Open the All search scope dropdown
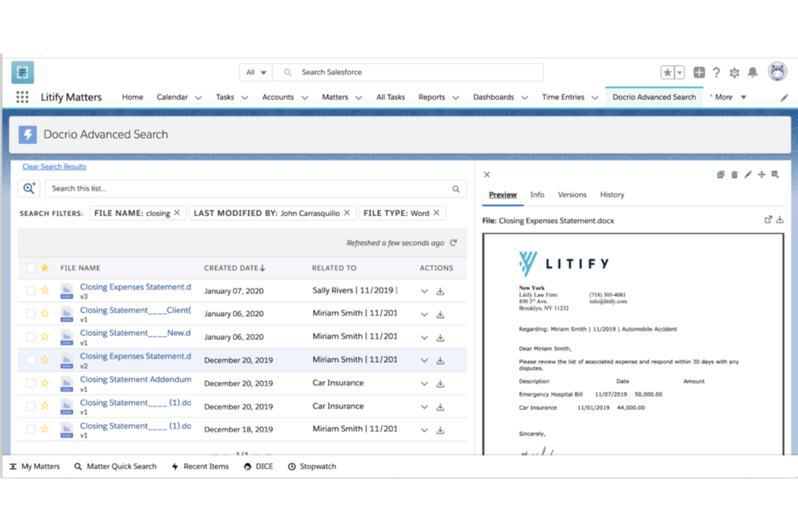This screenshot has width=798, height=532. (x=256, y=72)
